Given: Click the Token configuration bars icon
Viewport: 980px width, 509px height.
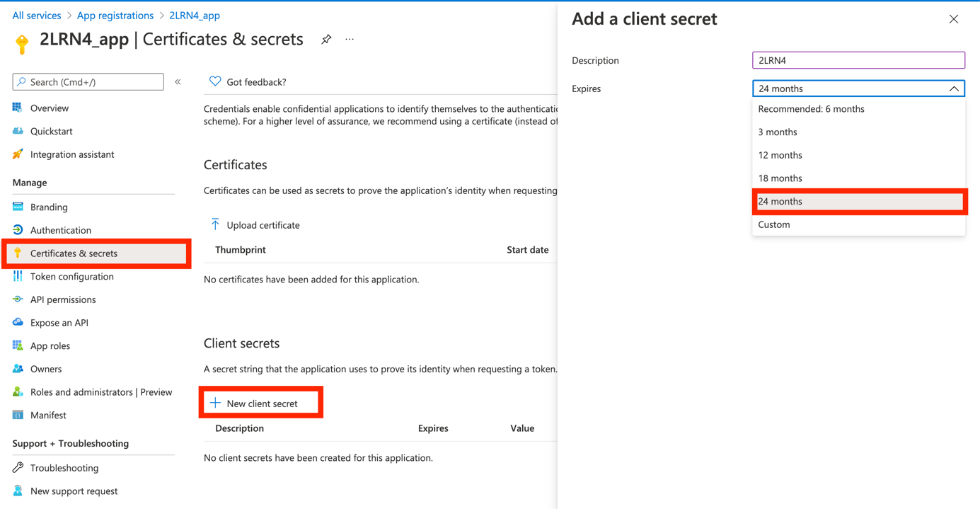Looking at the screenshot, I should click(18, 276).
